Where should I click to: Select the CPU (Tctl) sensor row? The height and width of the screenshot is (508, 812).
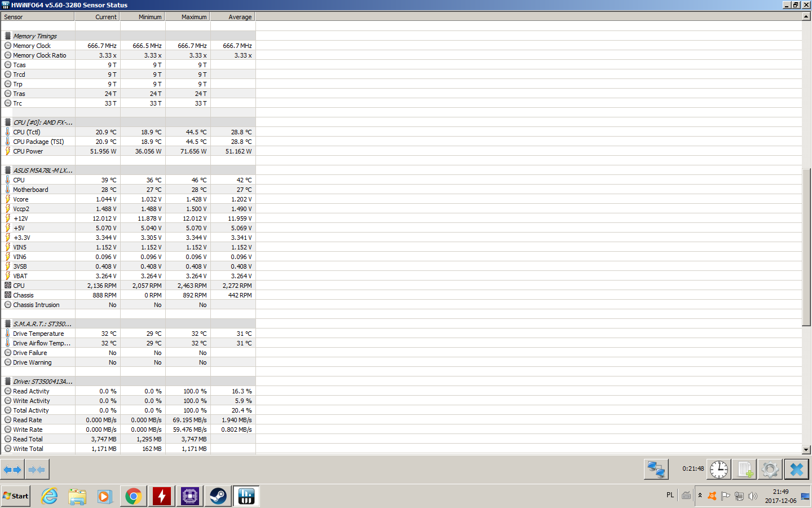128,132
